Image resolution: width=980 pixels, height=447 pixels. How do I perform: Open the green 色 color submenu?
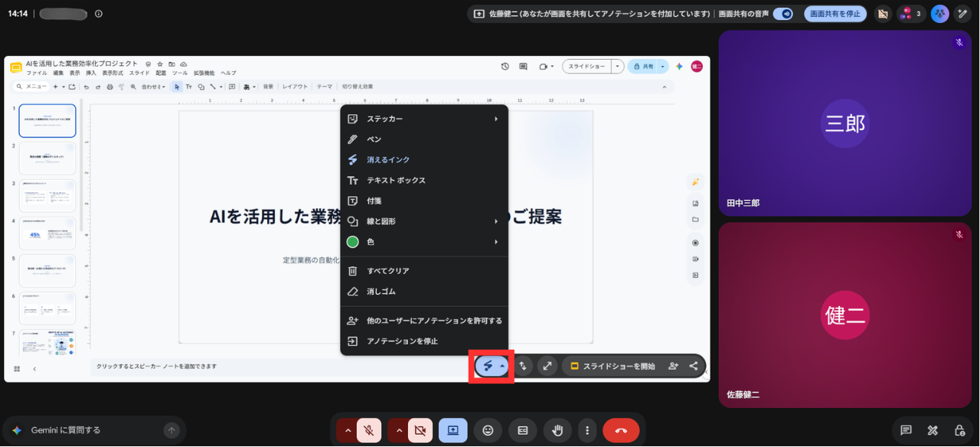pos(424,242)
